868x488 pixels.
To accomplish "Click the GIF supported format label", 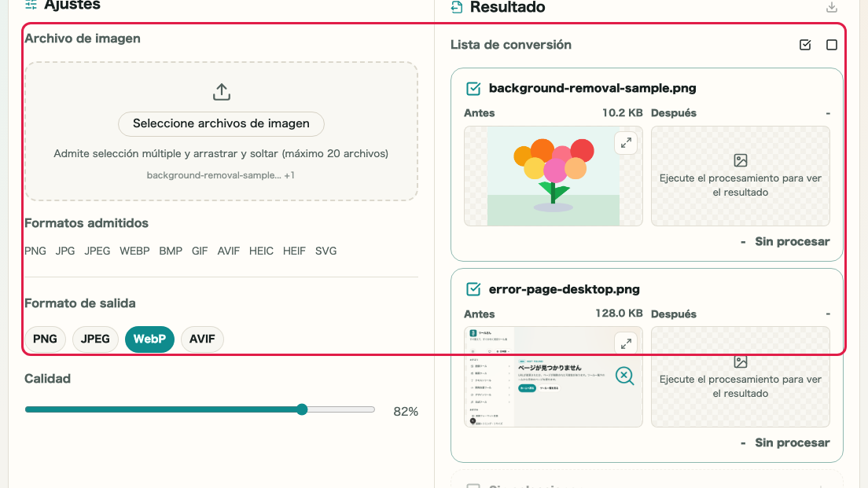I will click(x=200, y=251).
